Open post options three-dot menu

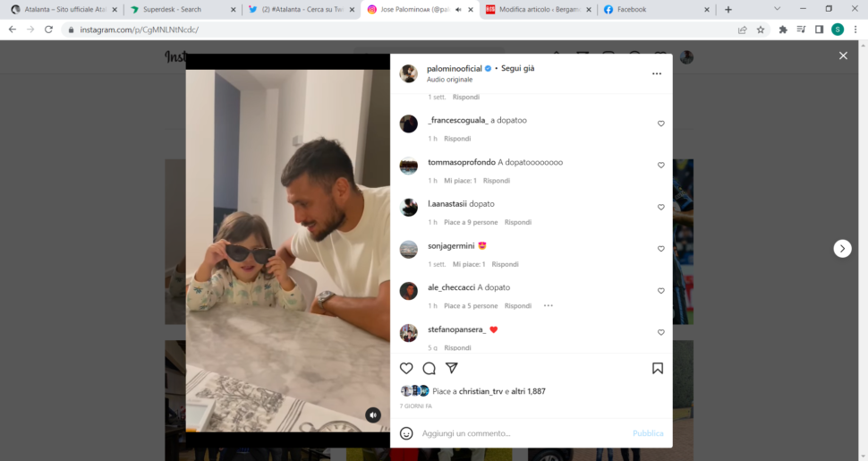657,73
